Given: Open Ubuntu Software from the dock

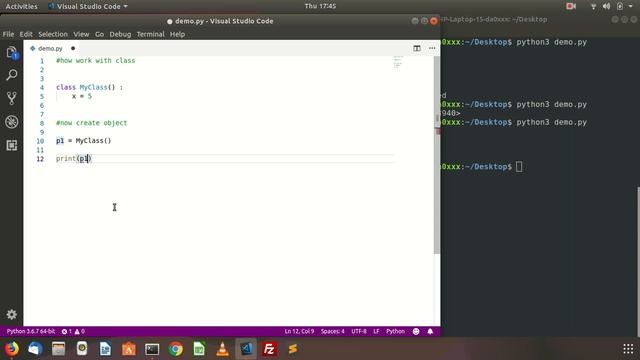Looking at the screenshot, I should [129, 349].
